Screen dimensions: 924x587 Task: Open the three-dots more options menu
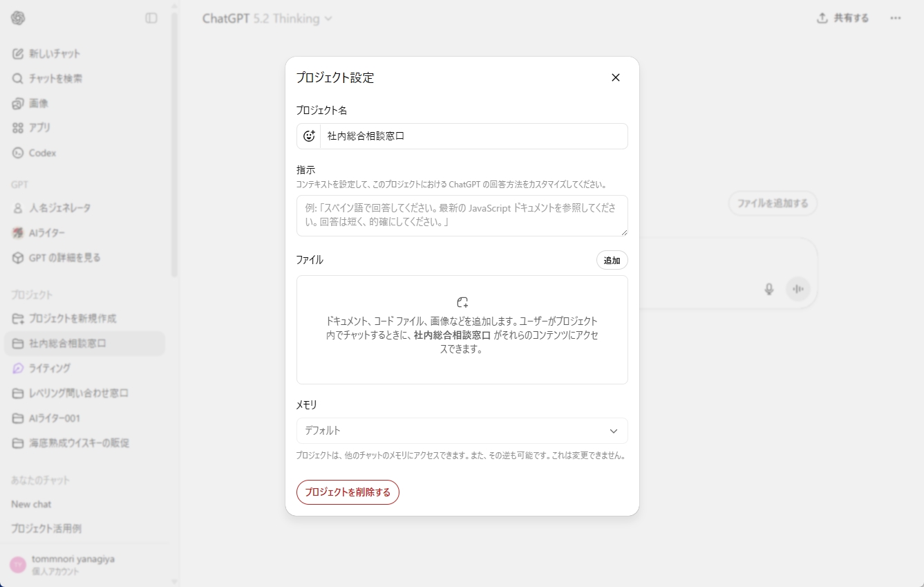[x=896, y=18]
